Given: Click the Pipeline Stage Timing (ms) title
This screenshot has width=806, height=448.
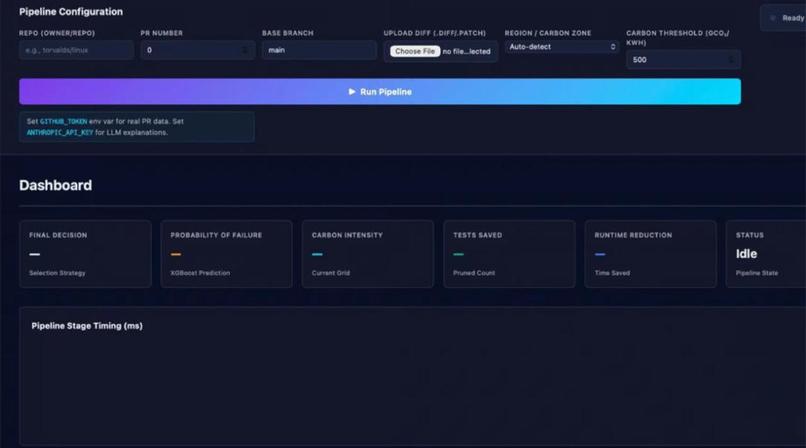Looking at the screenshot, I should pos(87,326).
